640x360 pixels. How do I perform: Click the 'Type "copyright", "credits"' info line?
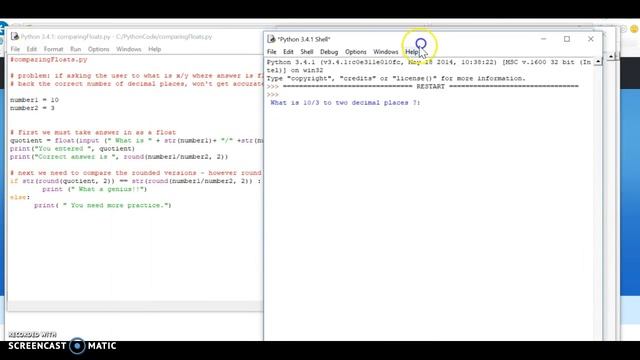pyautogui.click(x=396, y=78)
